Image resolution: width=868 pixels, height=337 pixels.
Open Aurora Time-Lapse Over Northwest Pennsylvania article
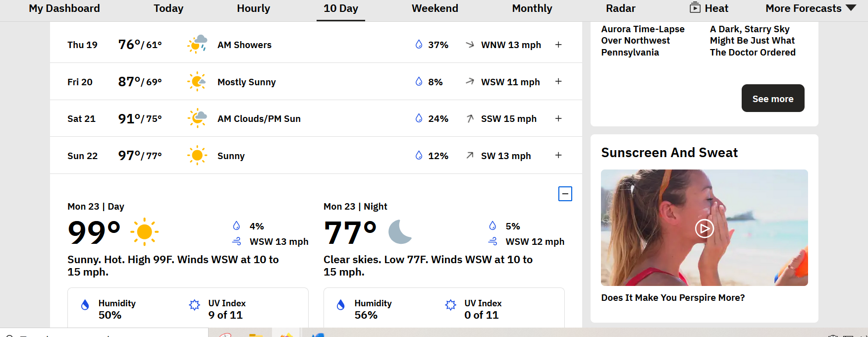643,41
